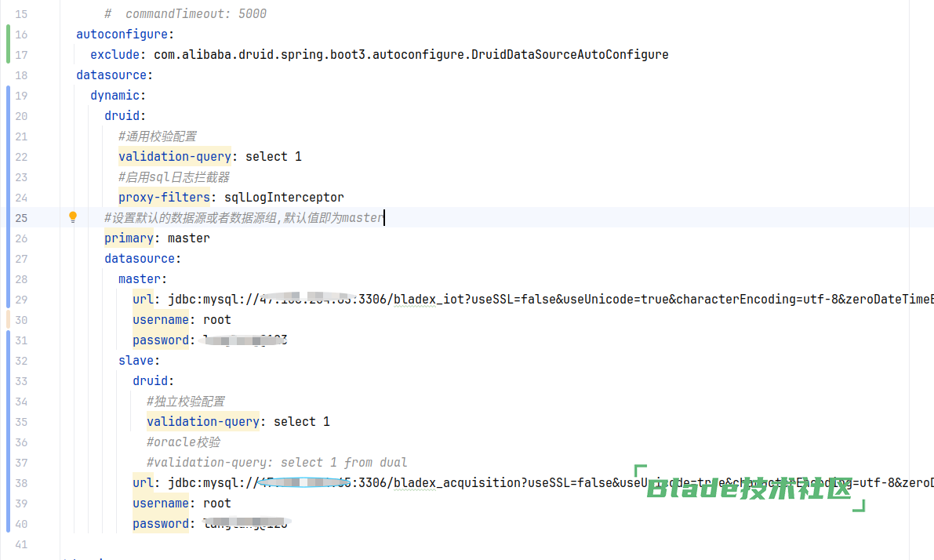Viewport: 934px width, 560px height.
Task: Select line number 28 in the gutter
Action: (20, 279)
